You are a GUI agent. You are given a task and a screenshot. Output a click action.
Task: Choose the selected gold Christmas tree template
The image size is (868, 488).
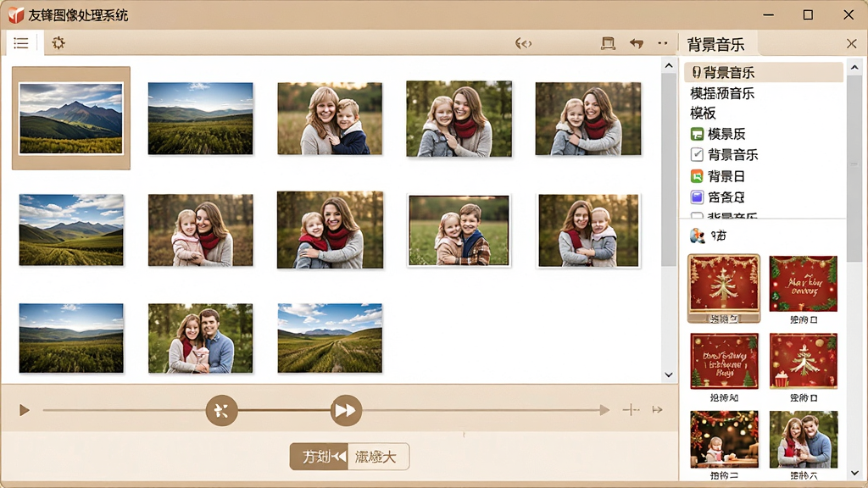724,288
